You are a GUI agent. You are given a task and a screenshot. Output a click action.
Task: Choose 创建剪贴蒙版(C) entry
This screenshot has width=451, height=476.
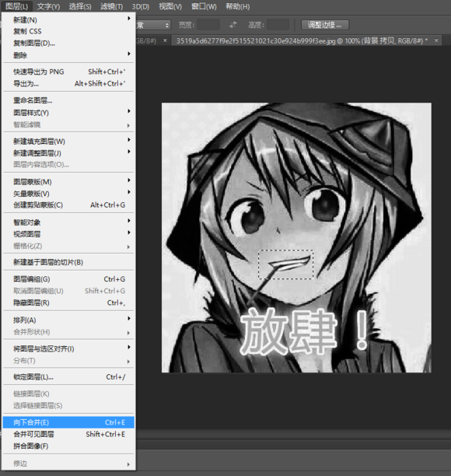point(68,205)
